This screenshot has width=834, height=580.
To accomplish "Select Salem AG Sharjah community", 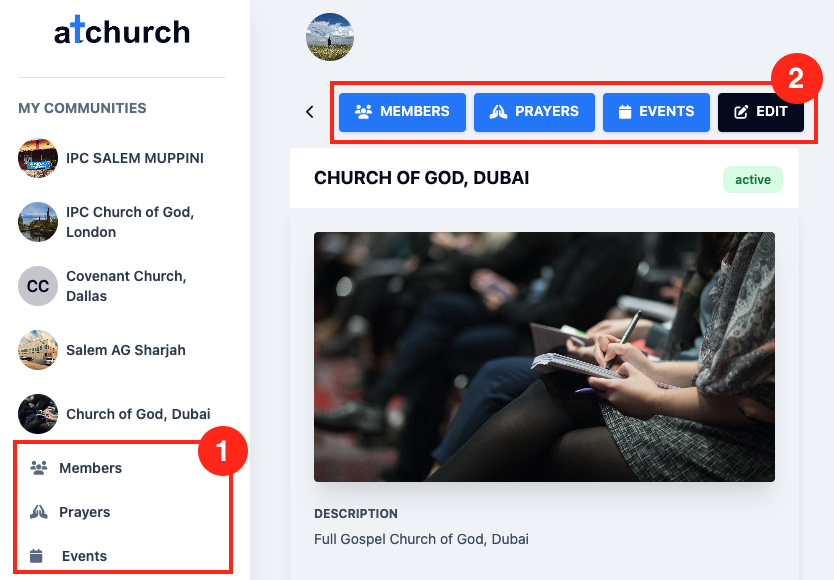I will tap(125, 350).
